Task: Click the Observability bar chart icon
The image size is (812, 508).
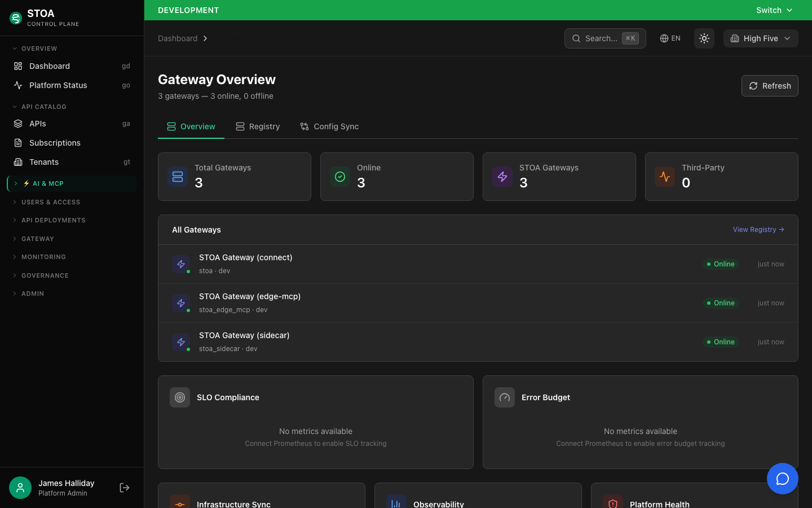Action: coord(396,501)
